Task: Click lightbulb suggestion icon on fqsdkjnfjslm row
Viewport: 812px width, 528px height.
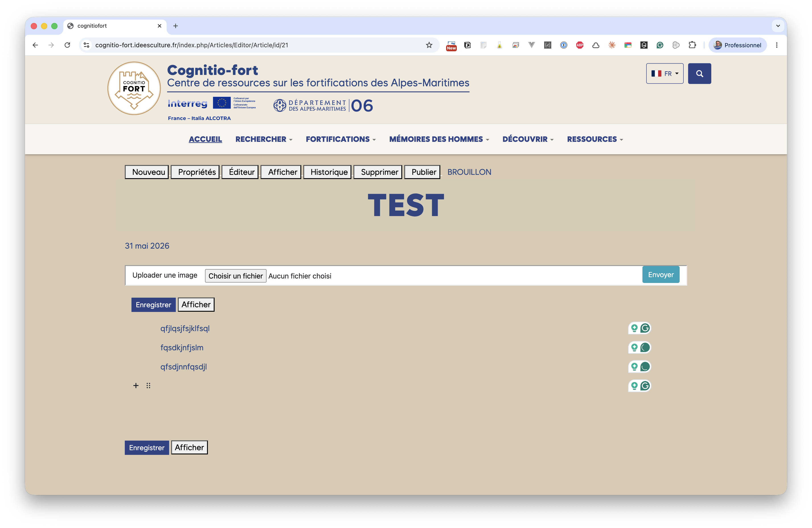Action: [x=634, y=347]
